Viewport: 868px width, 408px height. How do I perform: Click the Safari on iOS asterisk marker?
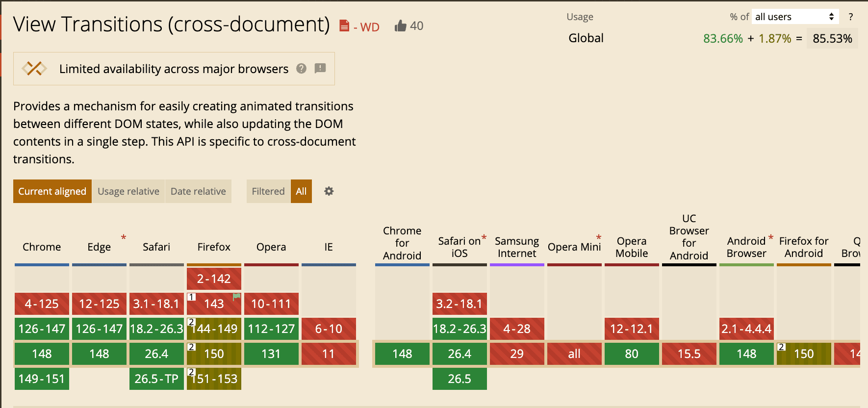(x=484, y=238)
